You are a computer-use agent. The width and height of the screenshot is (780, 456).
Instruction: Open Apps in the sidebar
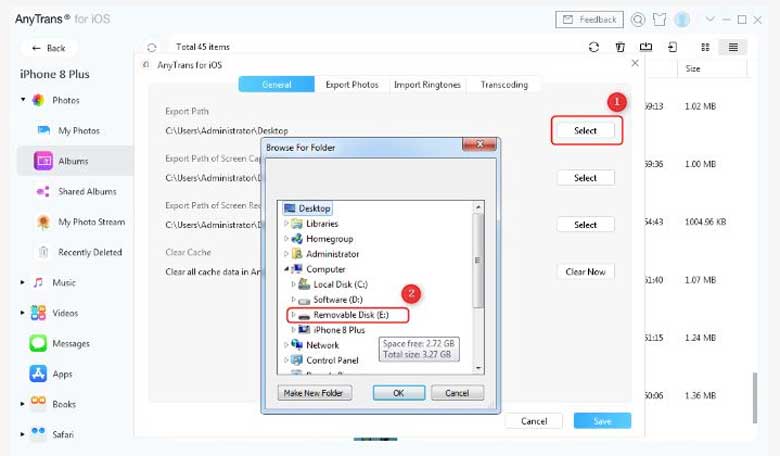[x=62, y=373]
